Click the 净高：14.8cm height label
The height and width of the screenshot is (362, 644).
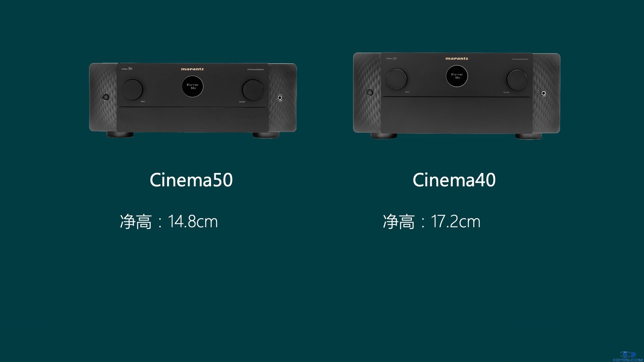coord(169,222)
